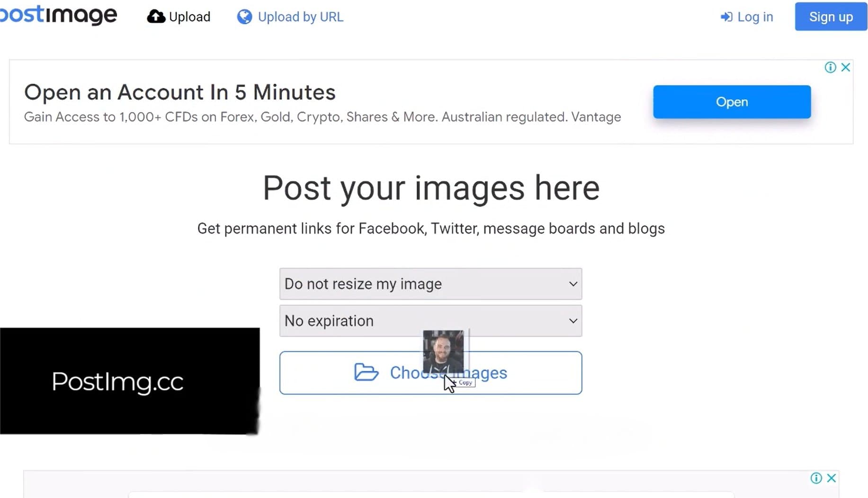Click the chevron on the expiration selector
The width and height of the screenshot is (868, 498).
573,321
